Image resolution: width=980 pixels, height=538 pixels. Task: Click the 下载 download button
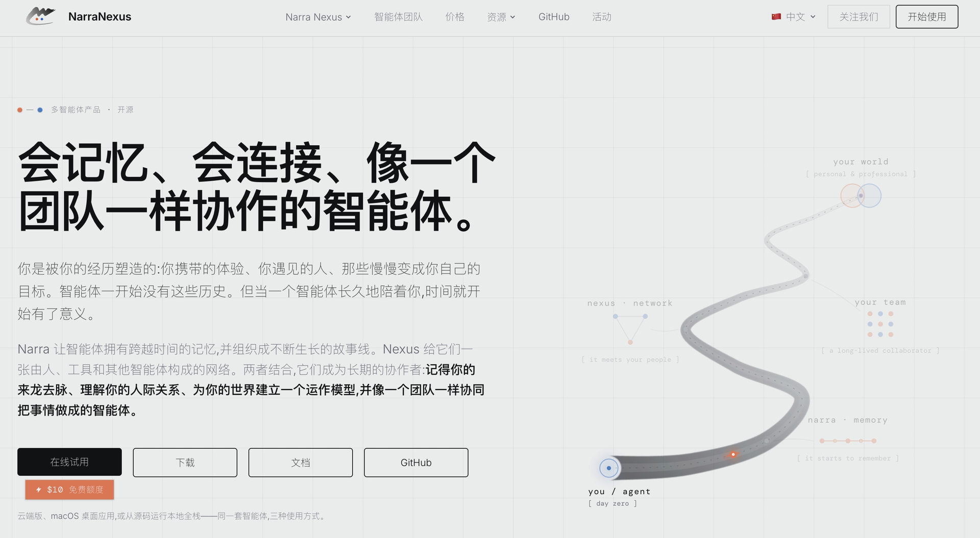click(x=185, y=463)
